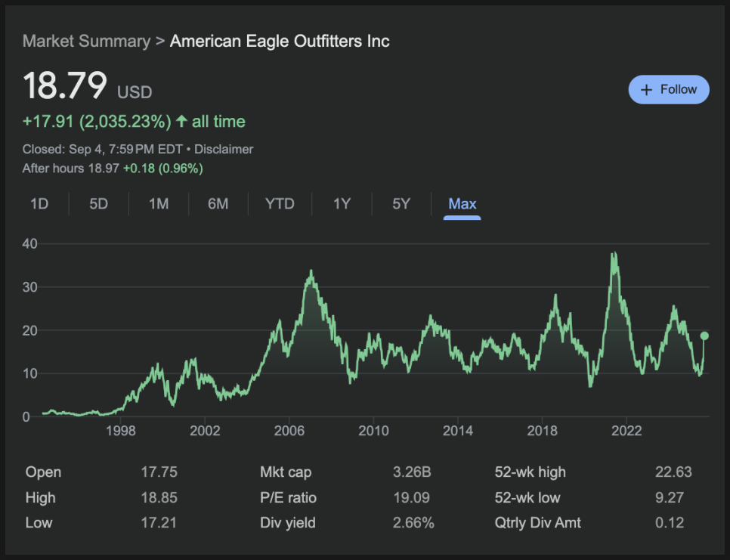Click the Mkt cap label

(286, 472)
